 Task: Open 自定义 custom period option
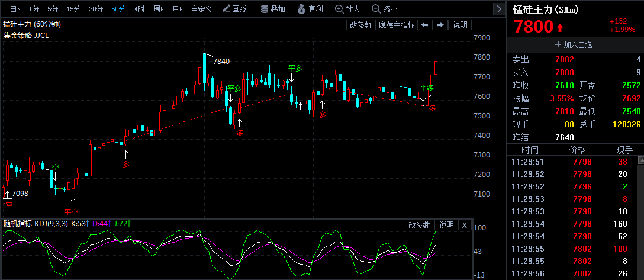click(201, 9)
